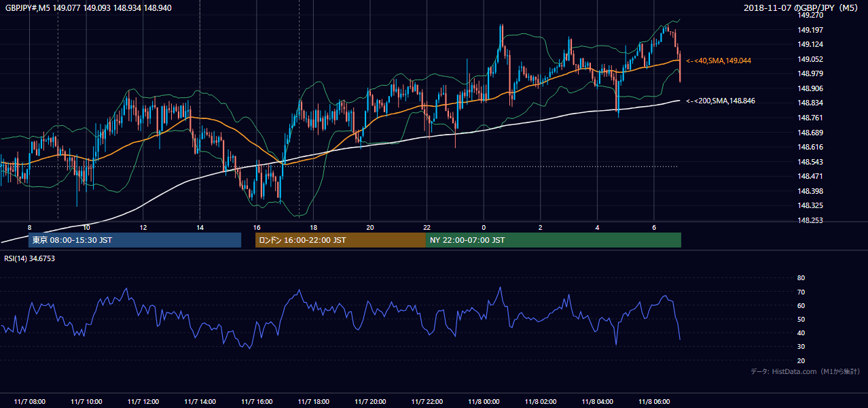The width and height of the screenshot is (868, 408).
Task: Click hour label 8 under price chart
Action: 29,227
